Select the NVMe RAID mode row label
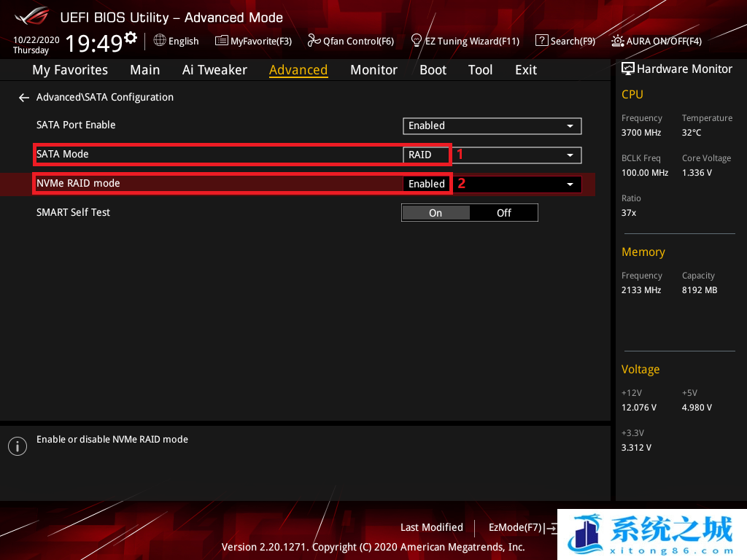 pos(78,183)
